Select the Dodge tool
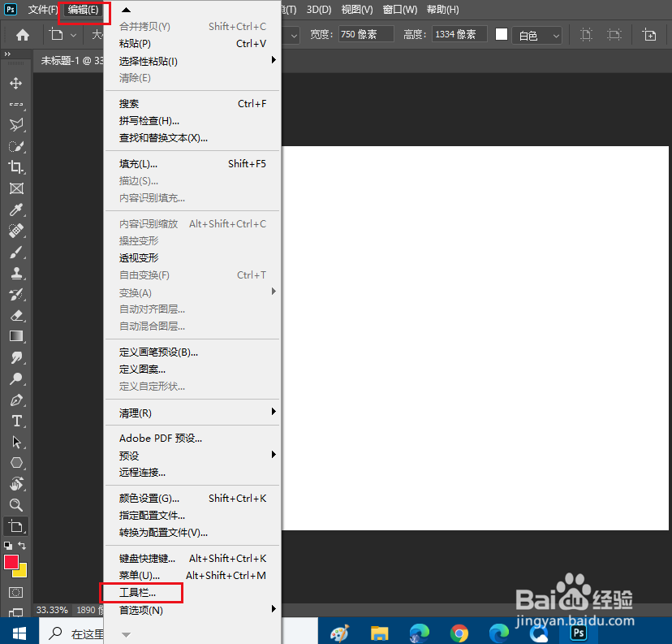The image size is (672, 644). [16, 378]
